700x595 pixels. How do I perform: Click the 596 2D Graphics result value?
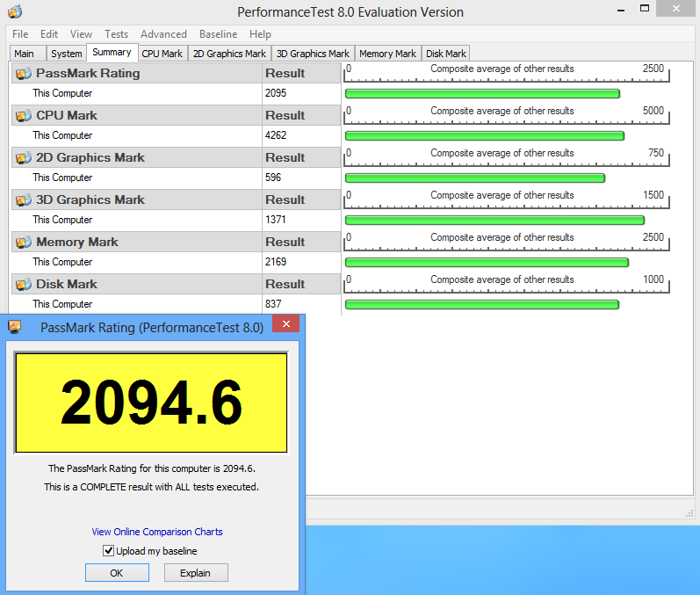[x=273, y=178]
